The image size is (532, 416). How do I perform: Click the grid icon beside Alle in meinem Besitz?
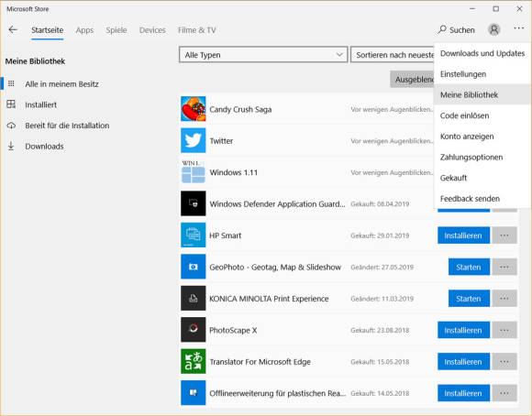pos(11,83)
